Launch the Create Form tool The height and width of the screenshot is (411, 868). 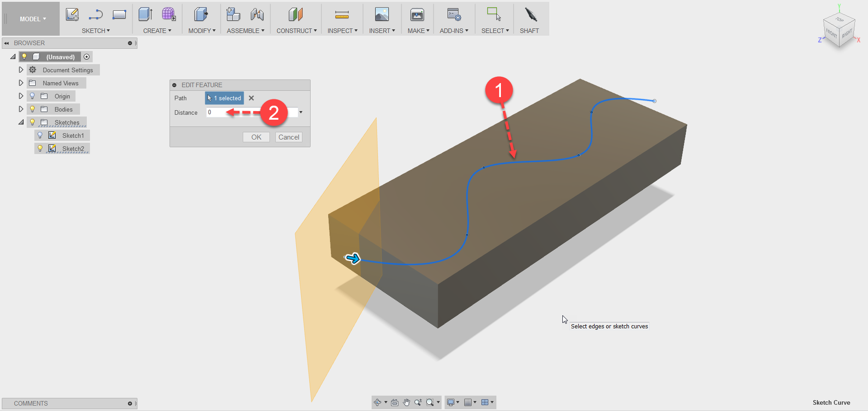point(169,14)
